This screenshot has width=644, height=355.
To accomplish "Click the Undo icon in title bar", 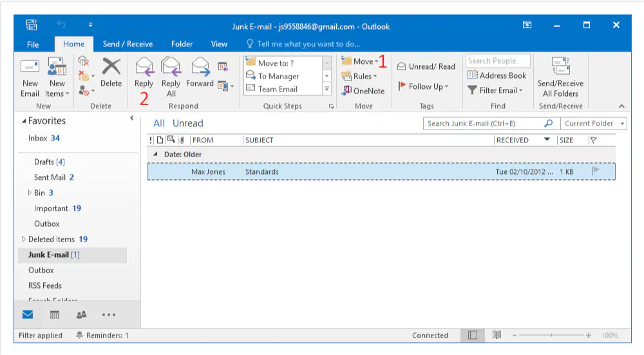I will tap(61, 25).
